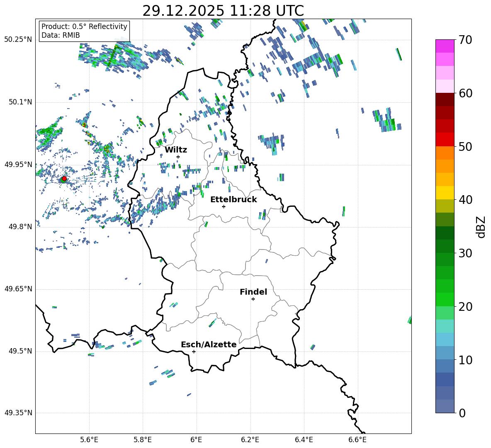Click the 50.1°N latitude tick label
Screen dimensions: 491x448
tap(20, 102)
